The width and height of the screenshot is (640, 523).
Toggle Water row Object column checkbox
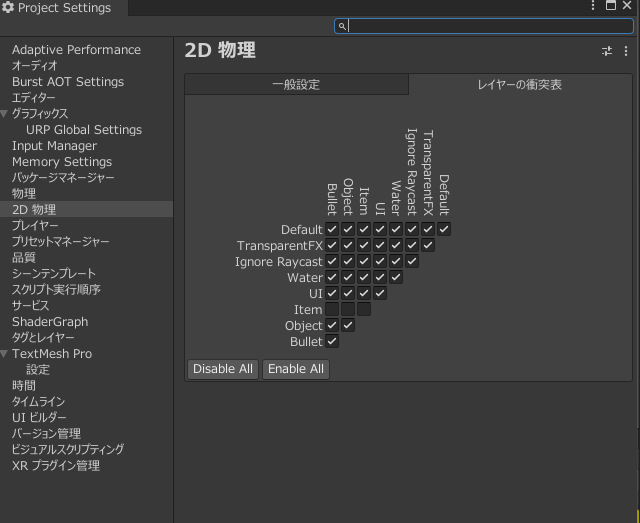(x=348, y=277)
